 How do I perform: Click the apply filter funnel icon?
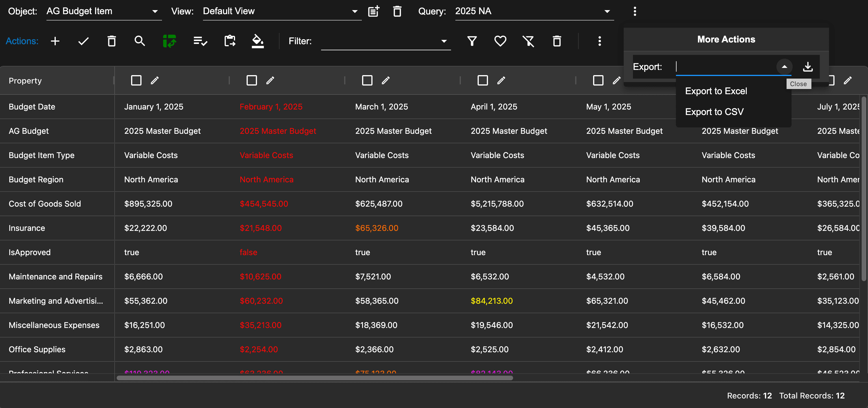(472, 41)
